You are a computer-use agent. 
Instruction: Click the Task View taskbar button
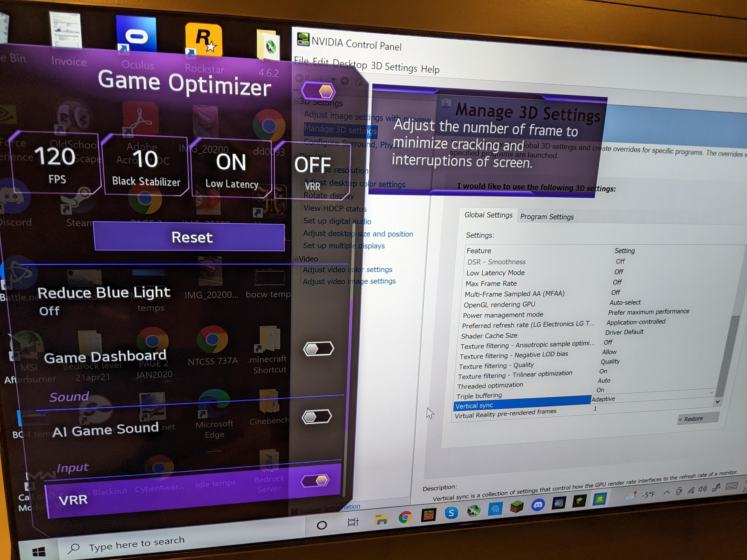[x=353, y=523]
